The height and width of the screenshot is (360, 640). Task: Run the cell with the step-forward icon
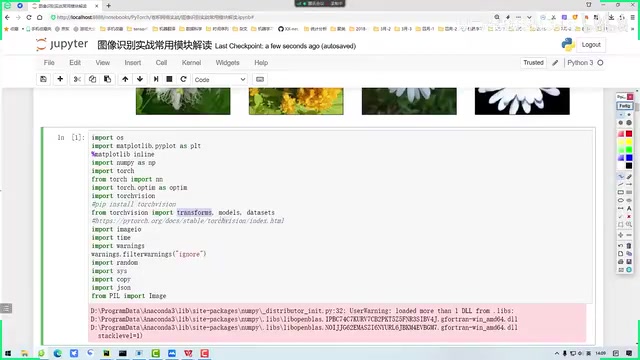coord(156,79)
